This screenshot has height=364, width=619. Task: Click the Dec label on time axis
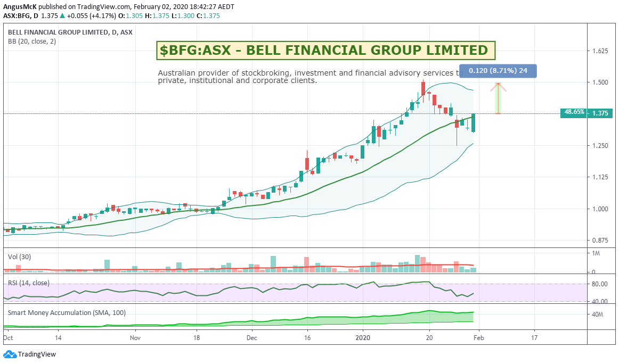tap(252, 338)
